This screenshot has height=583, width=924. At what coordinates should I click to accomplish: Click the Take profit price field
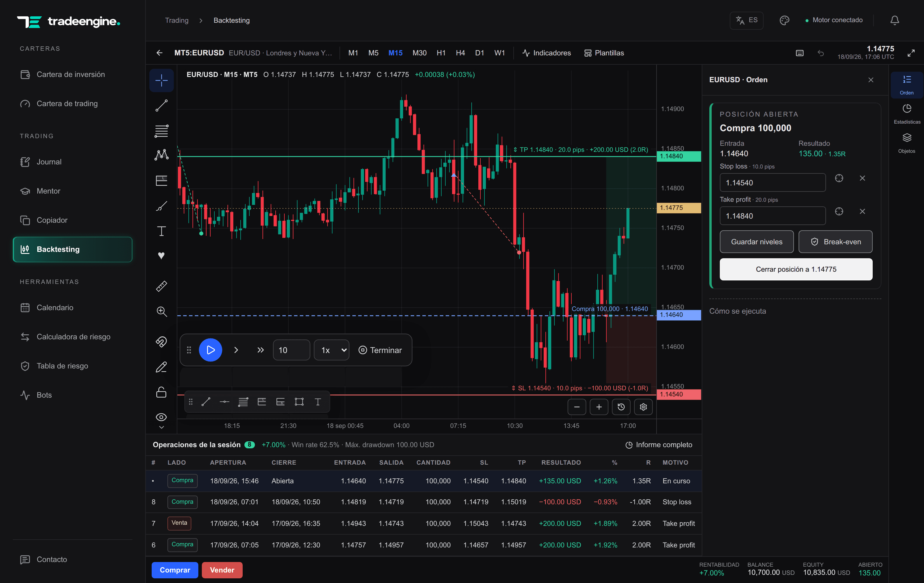click(x=772, y=216)
